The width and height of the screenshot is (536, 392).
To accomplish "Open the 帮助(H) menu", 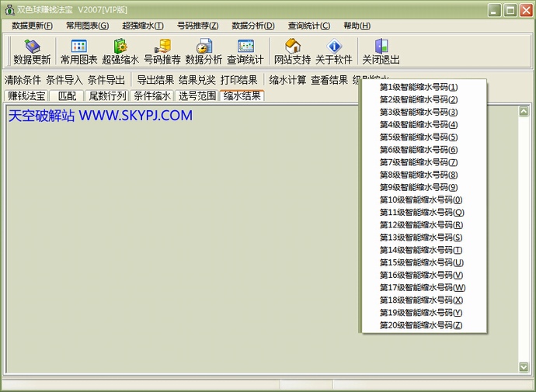I will pos(356,26).
